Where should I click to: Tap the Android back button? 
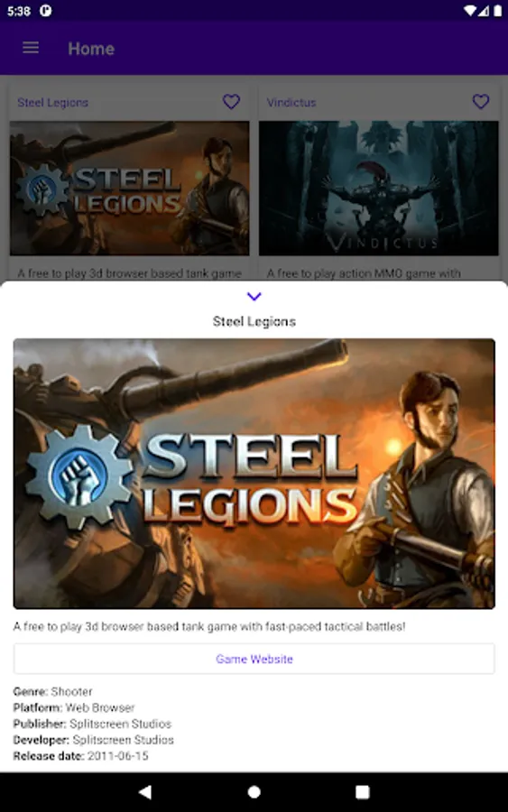(x=145, y=792)
